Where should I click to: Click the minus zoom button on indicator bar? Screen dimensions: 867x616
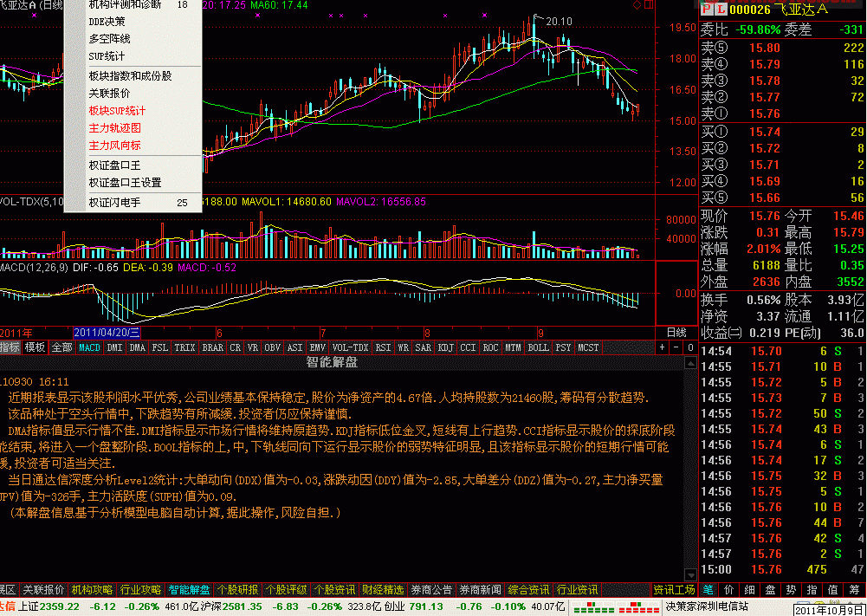(676, 347)
